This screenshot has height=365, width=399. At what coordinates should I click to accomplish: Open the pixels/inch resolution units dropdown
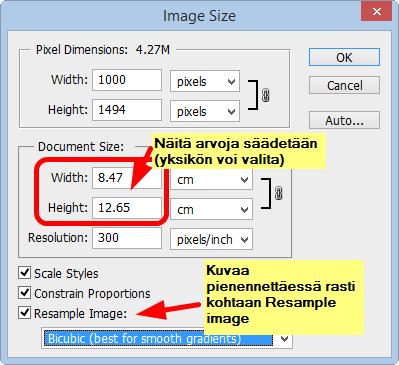click(211, 239)
